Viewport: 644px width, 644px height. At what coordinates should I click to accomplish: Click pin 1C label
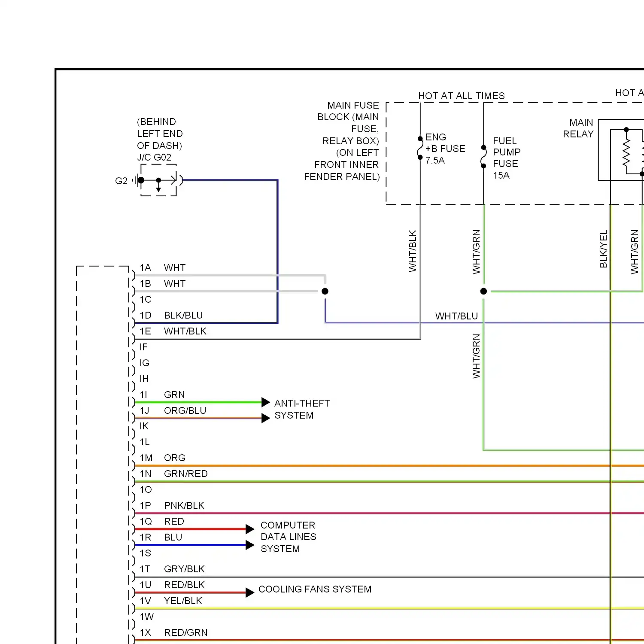click(146, 299)
